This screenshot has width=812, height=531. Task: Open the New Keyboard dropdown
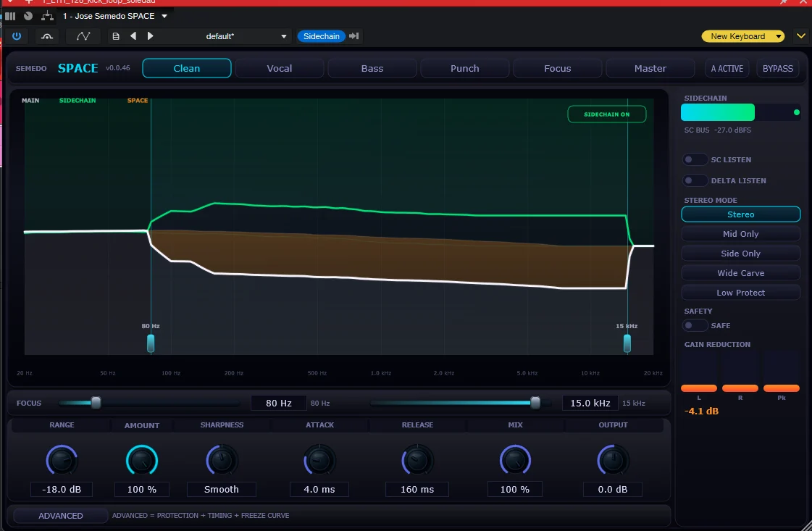click(742, 36)
